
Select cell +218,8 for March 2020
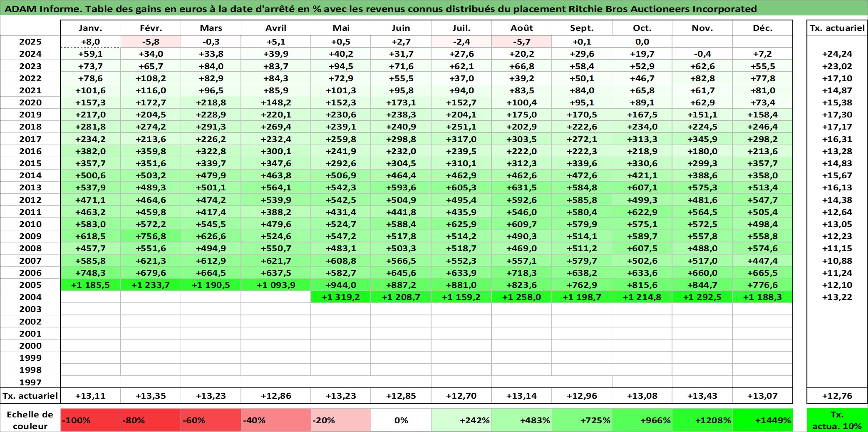[211, 102]
